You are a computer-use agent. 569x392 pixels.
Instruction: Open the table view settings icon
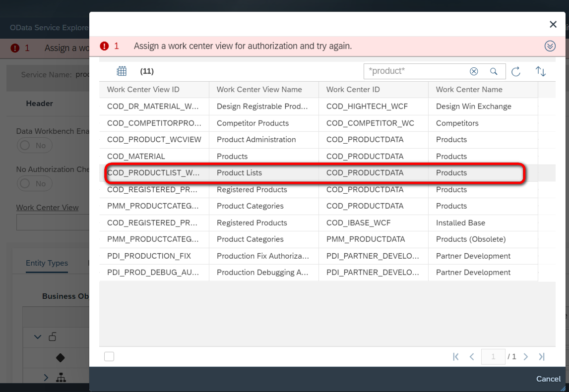pyautogui.click(x=122, y=71)
